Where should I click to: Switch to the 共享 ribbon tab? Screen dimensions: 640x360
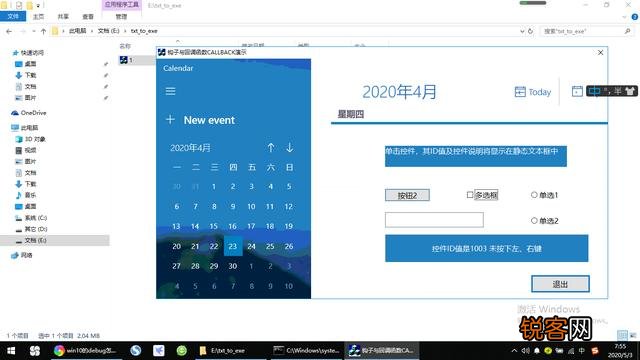pyautogui.click(x=63, y=17)
